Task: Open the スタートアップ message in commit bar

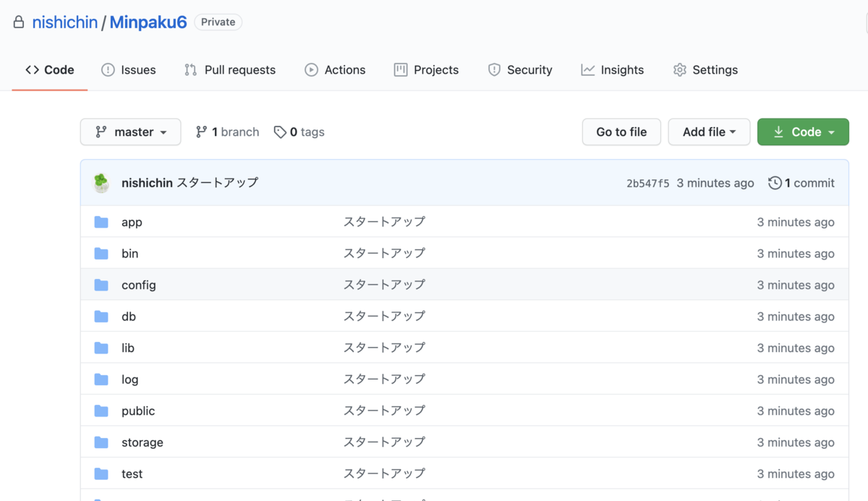Action: [x=217, y=183]
